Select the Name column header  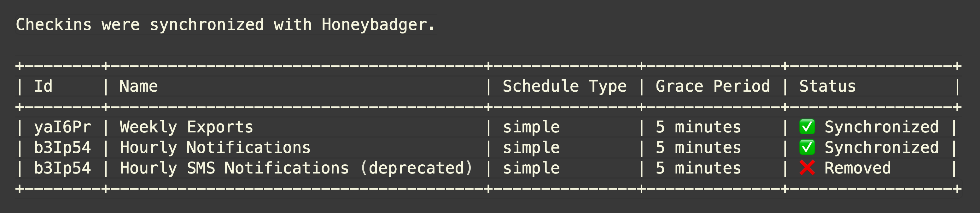tap(138, 86)
